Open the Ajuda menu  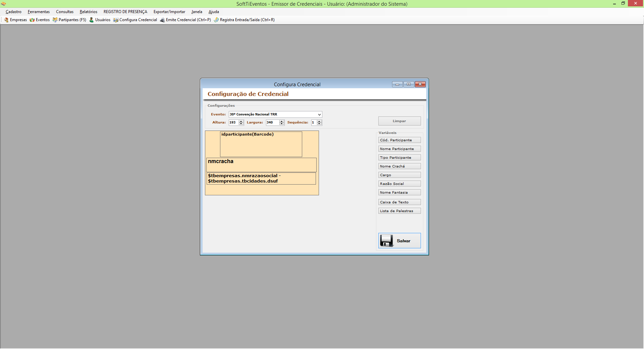(214, 12)
